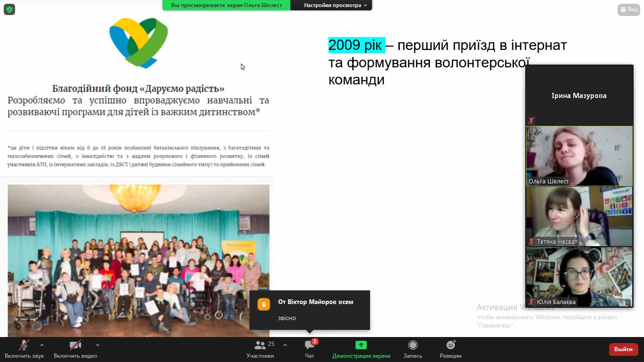Click the muted mic icon beside Тетяна Несват
The width and height of the screenshot is (644, 362).
coord(532,241)
